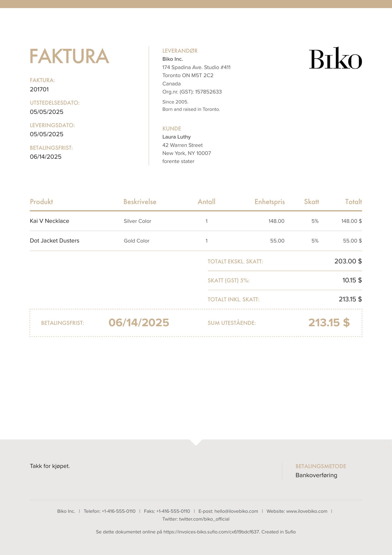Click the small 213.15 $ total
Viewport: 392px width, 555px height.
point(350,299)
